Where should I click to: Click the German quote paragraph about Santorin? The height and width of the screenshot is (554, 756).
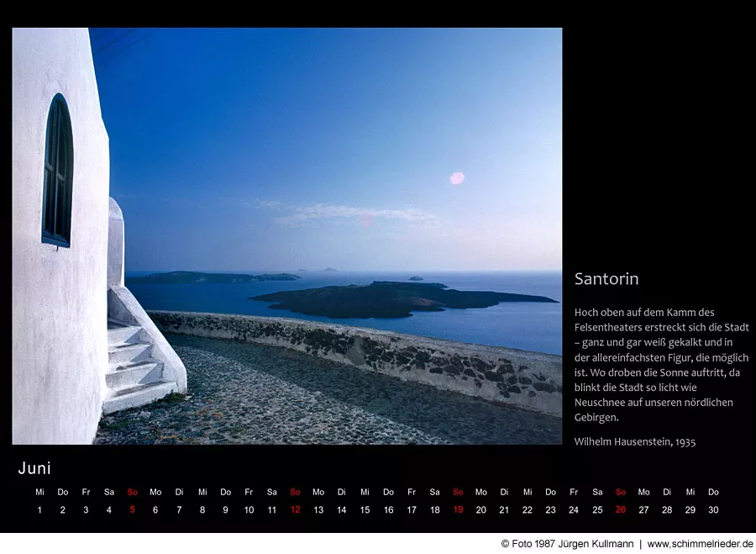[661, 364]
